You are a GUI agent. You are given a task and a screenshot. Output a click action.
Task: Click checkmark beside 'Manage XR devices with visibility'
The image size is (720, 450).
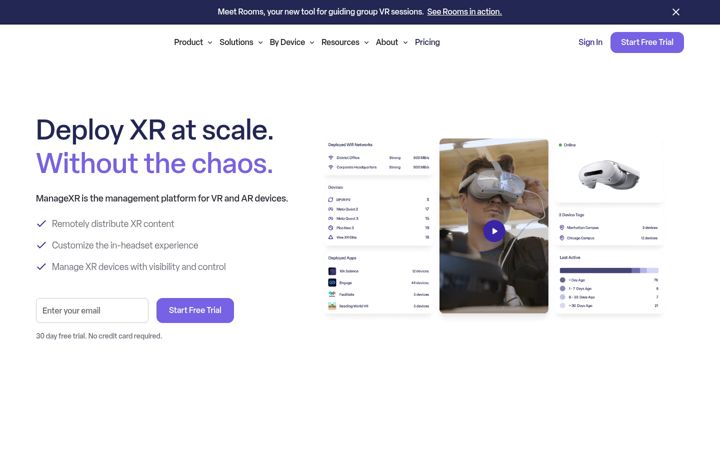(x=41, y=267)
